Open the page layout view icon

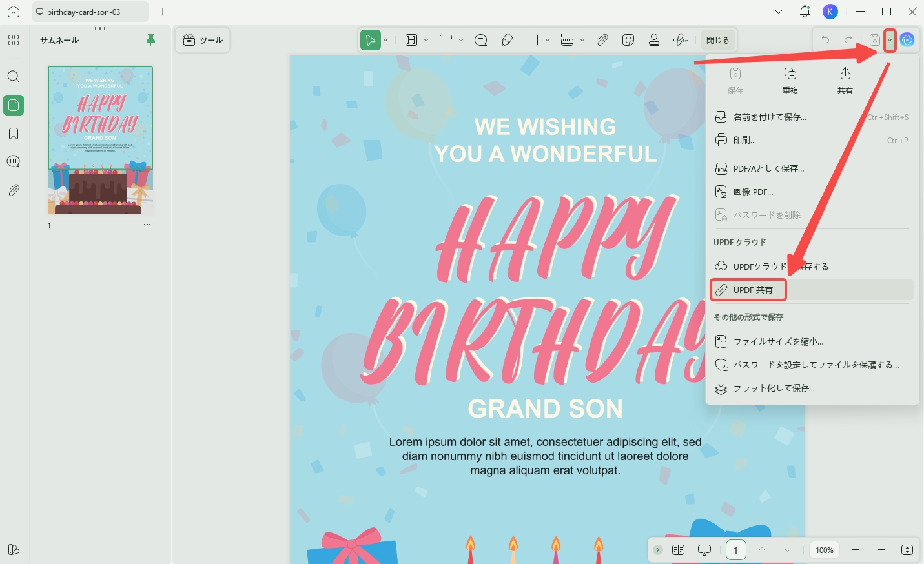(678, 550)
